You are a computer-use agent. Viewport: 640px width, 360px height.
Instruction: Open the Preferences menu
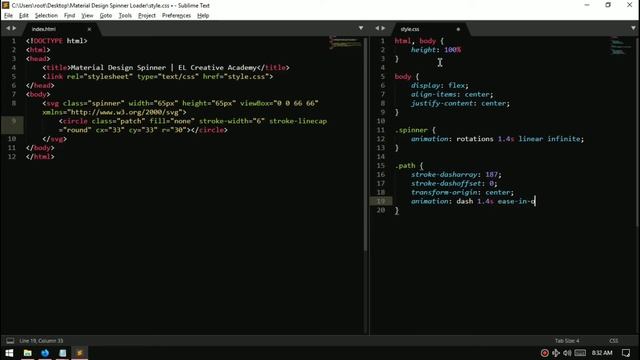click(176, 16)
